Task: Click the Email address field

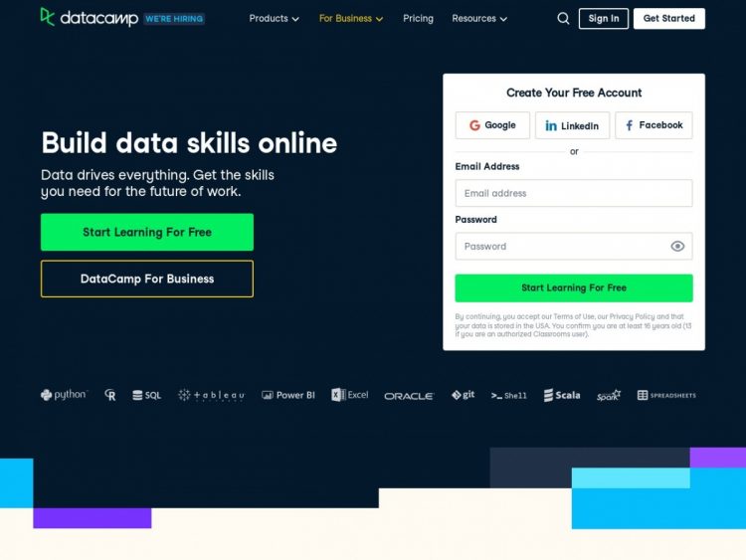Action: pos(573,193)
